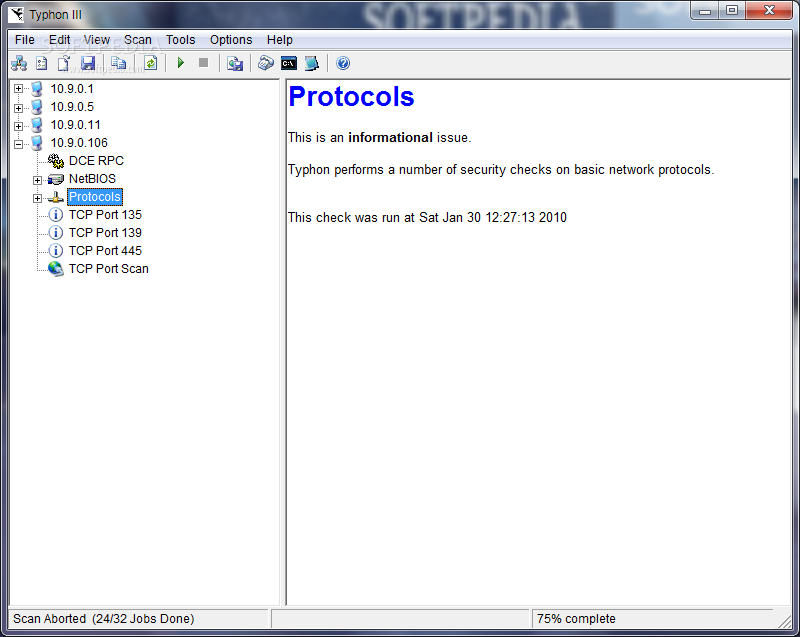
Task: Click the copy documents toolbar icon
Action: tap(119, 63)
